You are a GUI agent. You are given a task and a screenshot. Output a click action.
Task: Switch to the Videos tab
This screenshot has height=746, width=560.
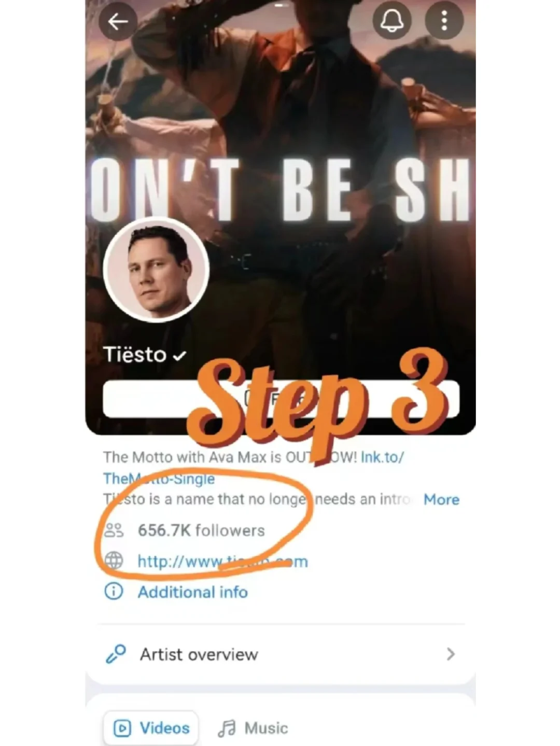click(151, 728)
